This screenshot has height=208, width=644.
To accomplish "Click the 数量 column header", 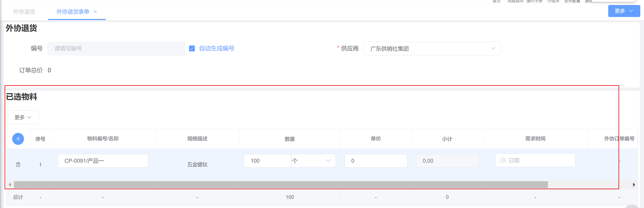I will (290, 139).
